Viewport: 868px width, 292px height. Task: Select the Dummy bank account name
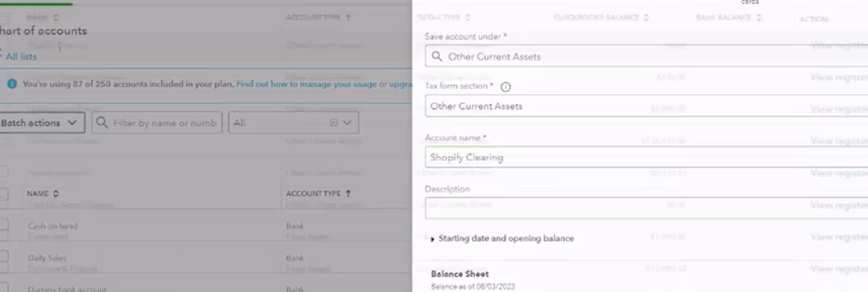[67, 289]
